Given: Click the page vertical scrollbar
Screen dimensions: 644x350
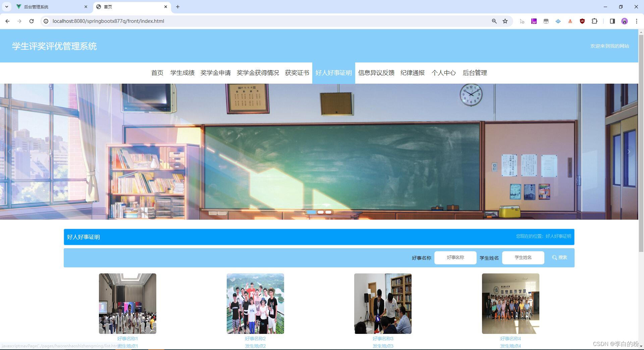Looking at the screenshot, I should 641,143.
